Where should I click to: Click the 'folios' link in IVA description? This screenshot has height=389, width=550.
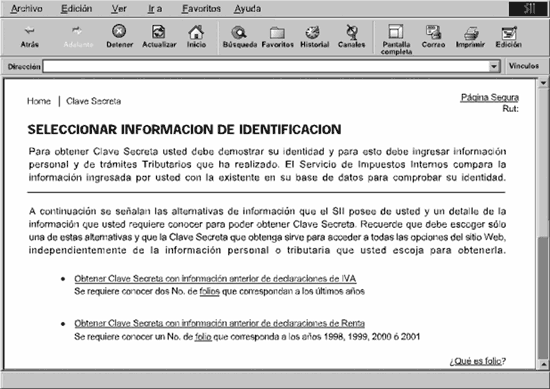(x=209, y=291)
